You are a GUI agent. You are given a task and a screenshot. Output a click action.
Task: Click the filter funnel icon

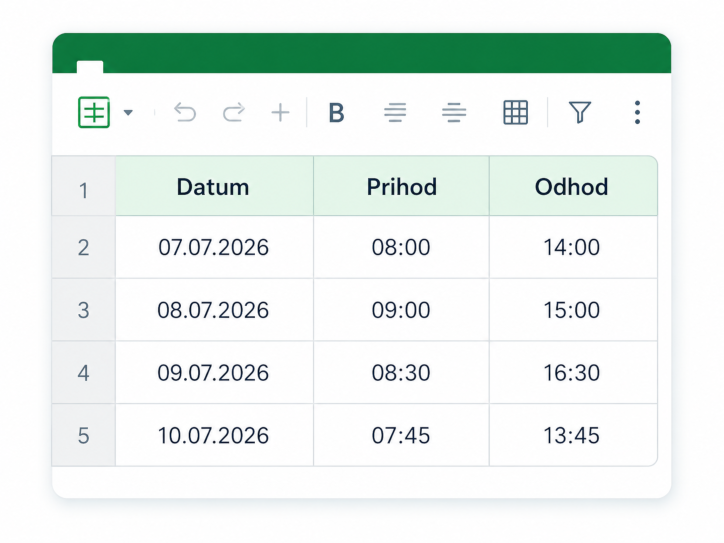[580, 112]
